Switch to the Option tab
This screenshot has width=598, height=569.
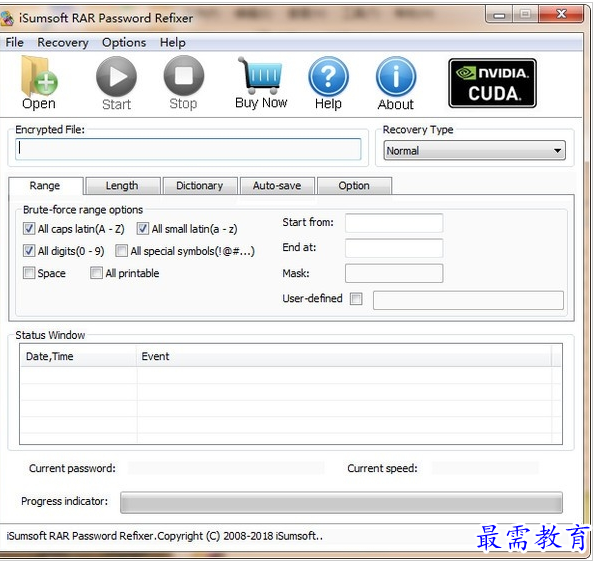pyautogui.click(x=354, y=186)
